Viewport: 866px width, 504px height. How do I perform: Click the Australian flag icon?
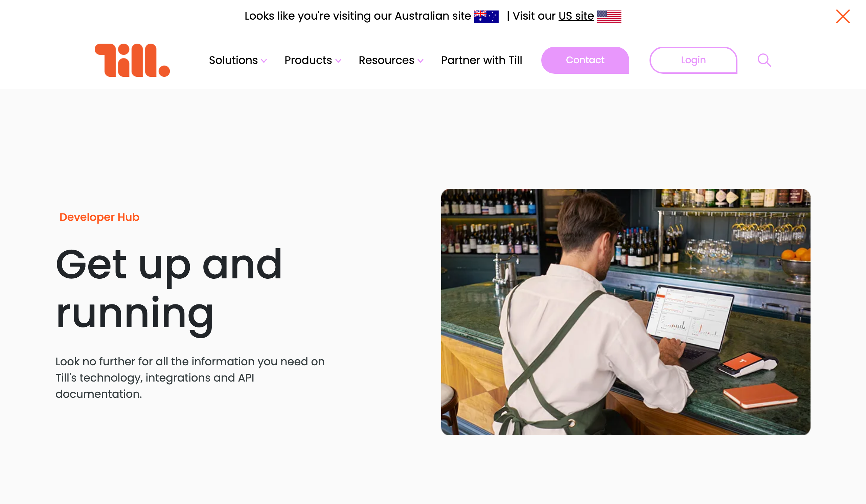(x=486, y=16)
